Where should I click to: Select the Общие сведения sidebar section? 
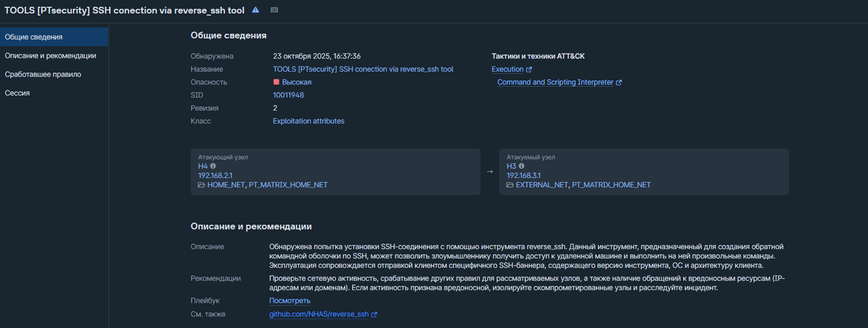pyautogui.click(x=34, y=37)
